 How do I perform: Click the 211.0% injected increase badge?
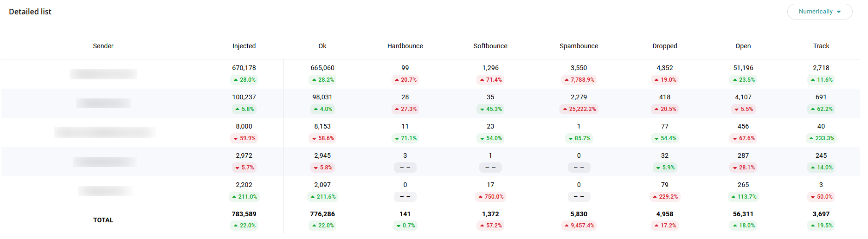coord(244,197)
